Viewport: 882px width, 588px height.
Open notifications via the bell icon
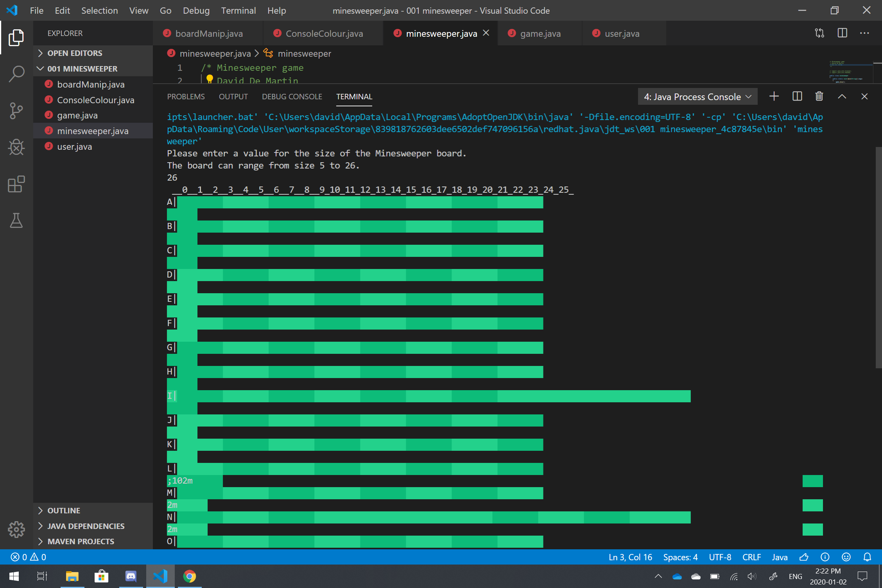click(867, 557)
